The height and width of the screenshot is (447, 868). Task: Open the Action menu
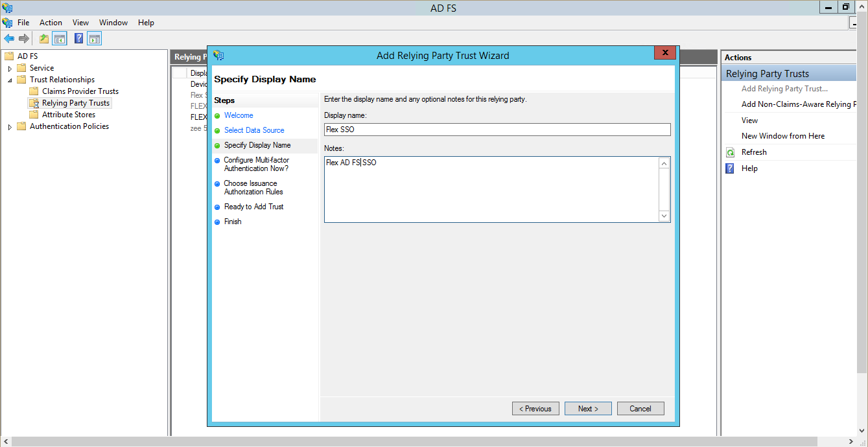coord(50,22)
